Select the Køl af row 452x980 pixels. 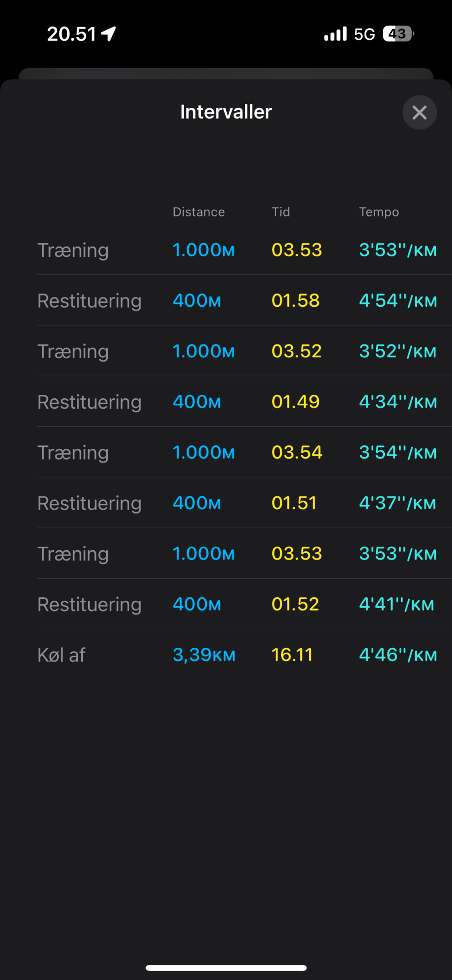tap(244, 655)
